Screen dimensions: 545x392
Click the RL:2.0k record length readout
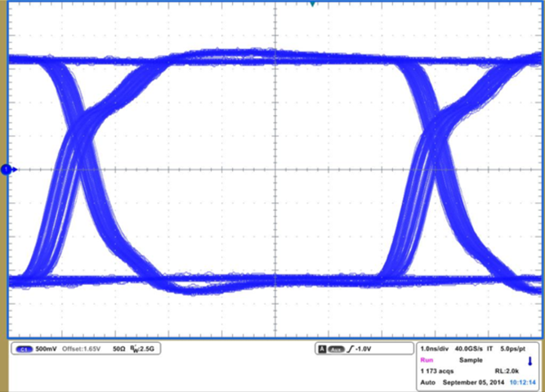[507, 371]
